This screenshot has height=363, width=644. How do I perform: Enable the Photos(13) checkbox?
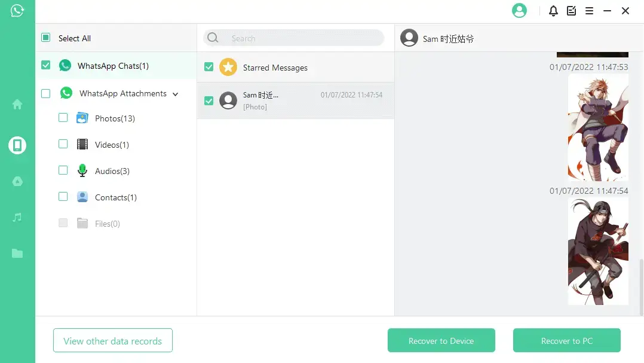[x=63, y=118]
